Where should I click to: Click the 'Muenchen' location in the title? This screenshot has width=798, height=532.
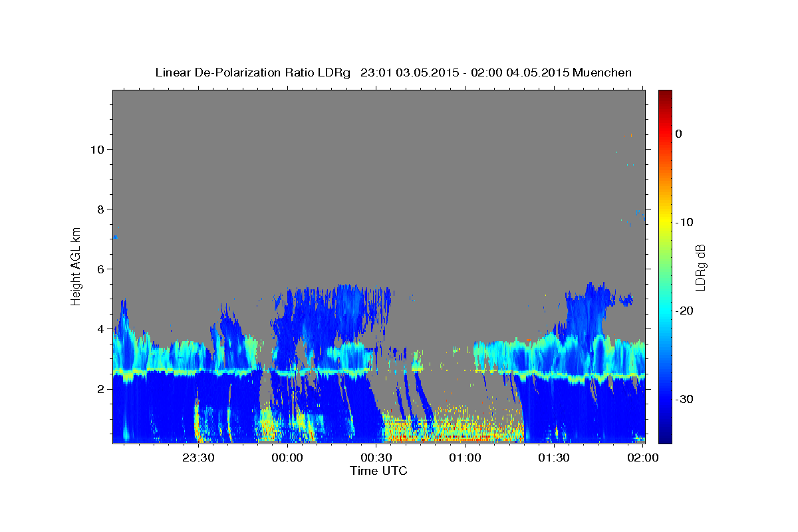coord(602,72)
